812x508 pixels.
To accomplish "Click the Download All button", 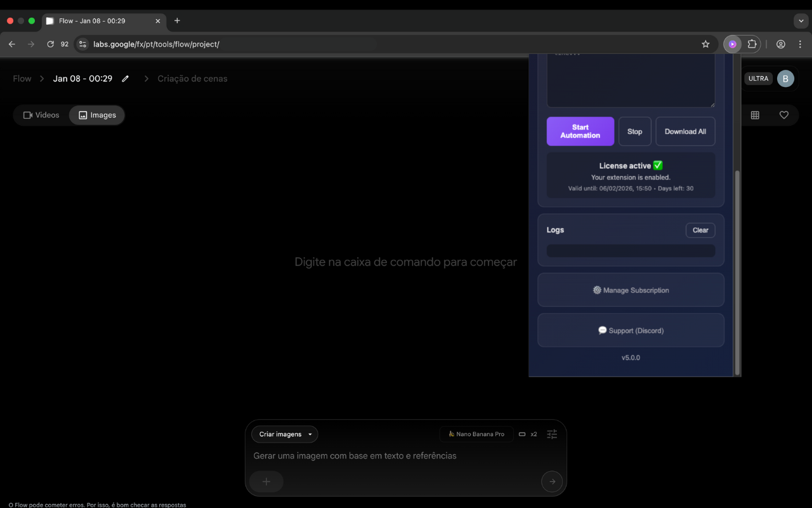I will point(685,131).
